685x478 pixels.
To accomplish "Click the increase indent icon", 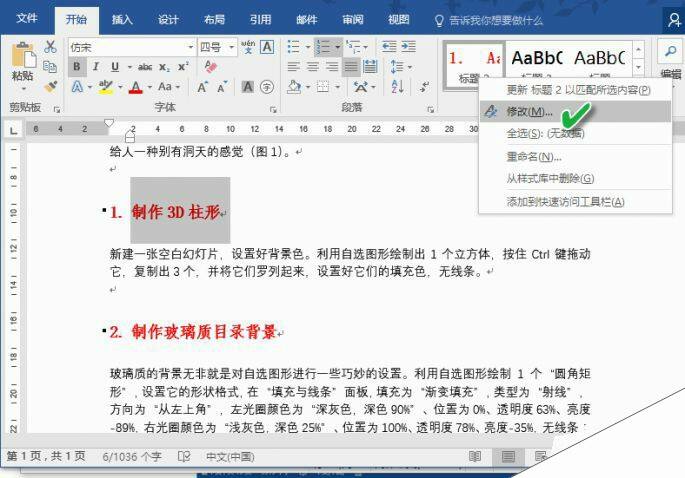I will point(408,47).
